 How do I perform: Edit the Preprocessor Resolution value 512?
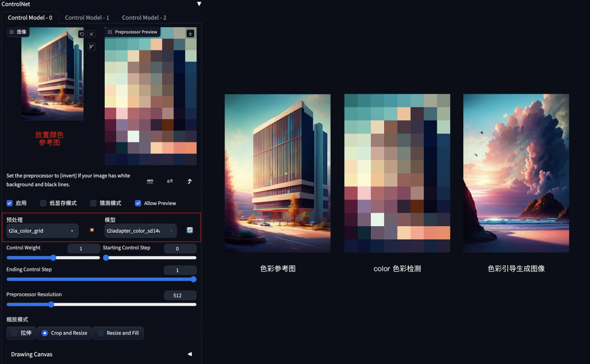[x=180, y=295]
